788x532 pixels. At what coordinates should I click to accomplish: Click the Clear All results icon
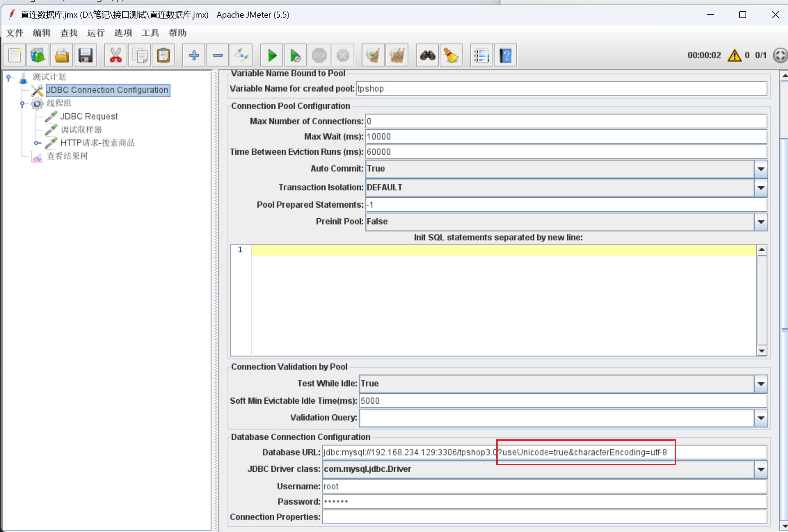(x=397, y=56)
